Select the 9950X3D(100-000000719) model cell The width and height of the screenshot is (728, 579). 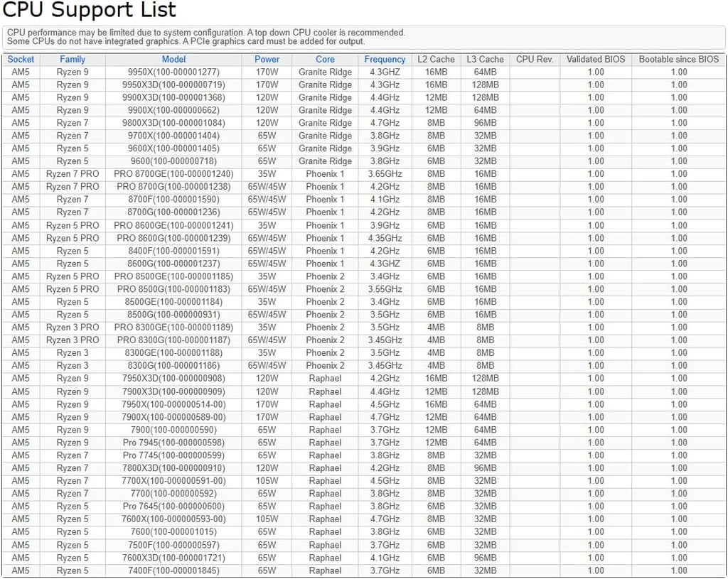pyautogui.click(x=173, y=85)
